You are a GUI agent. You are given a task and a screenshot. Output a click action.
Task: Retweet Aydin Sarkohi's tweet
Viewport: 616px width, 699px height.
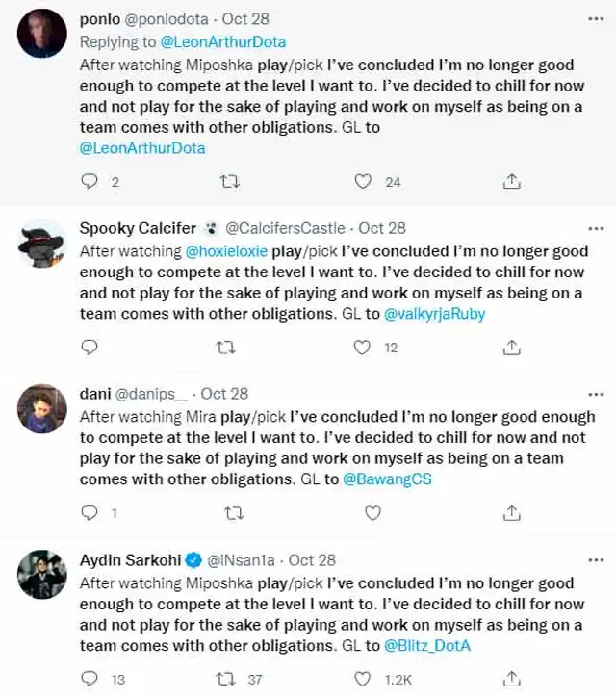click(x=226, y=679)
